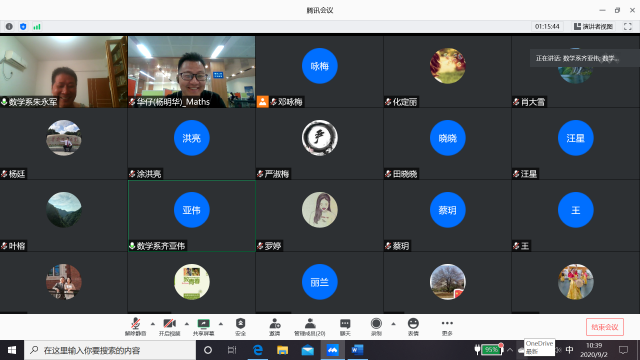Viewport: 640px width, 360px height.
Task: Click the green mic icon beside 数学系齐亚伟
Action: 132,246
